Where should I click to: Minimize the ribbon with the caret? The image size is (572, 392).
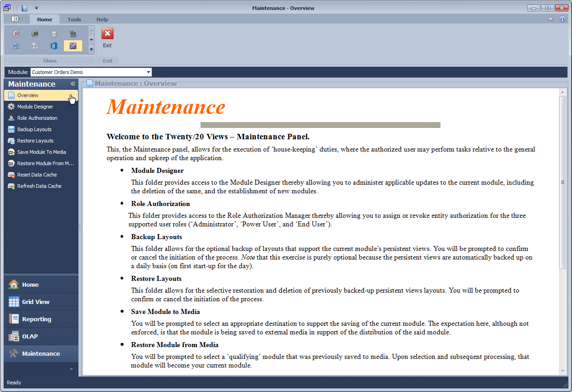[x=551, y=20]
